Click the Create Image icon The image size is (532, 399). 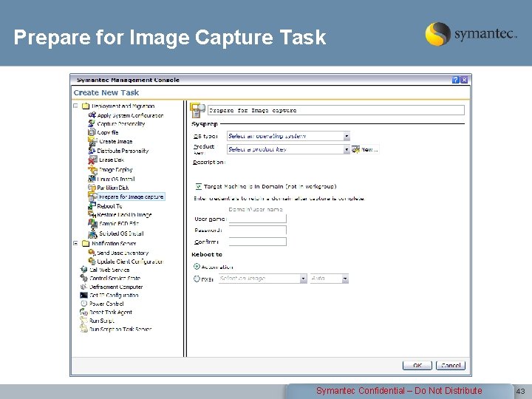[x=92, y=141]
